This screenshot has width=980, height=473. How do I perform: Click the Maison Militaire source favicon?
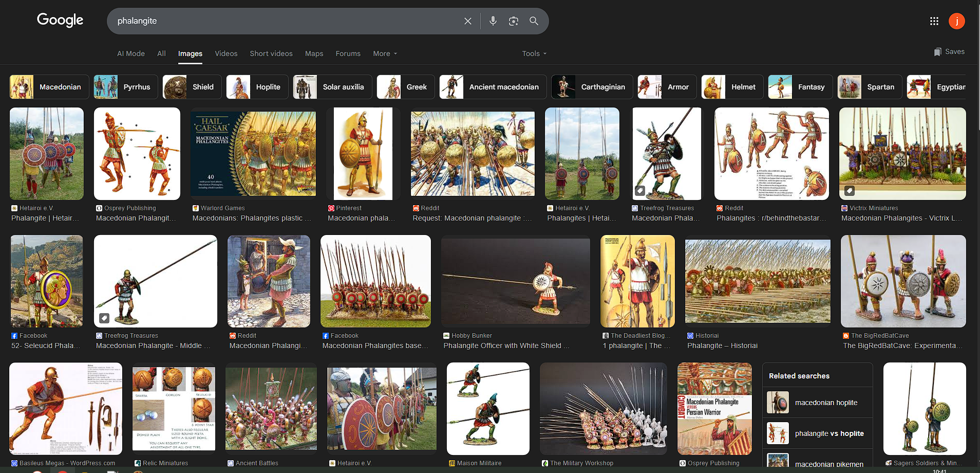pos(452,463)
